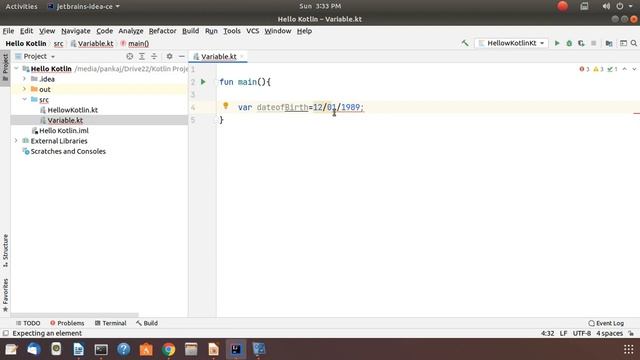Open the Build menu
The height and width of the screenshot is (360, 640).
click(x=190, y=31)
